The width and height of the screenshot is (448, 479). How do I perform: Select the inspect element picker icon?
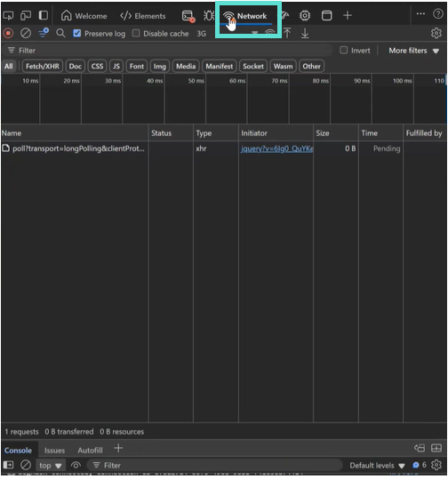[8, 16]
